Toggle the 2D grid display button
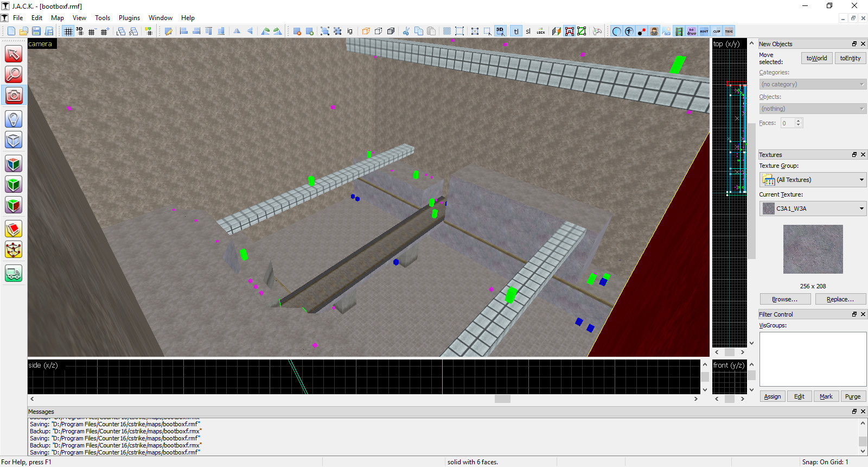This screenshot has width=868, height=467. (x=68, y=31)
